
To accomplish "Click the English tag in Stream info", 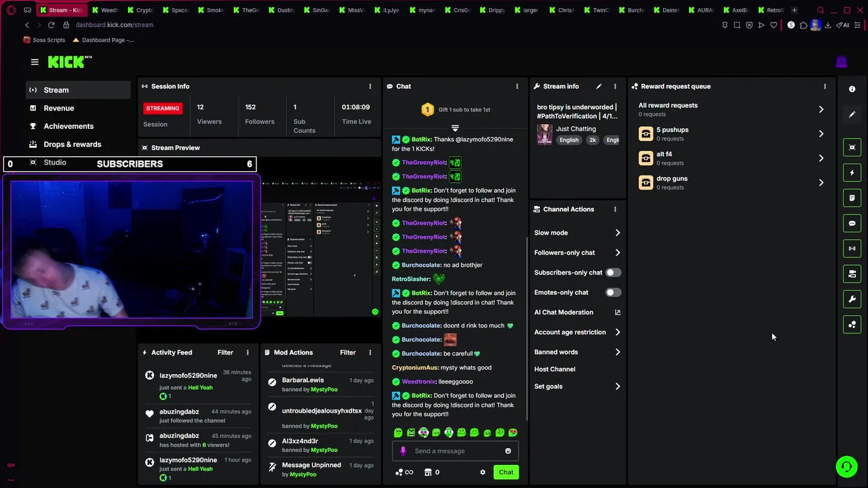I will point(569,140).
